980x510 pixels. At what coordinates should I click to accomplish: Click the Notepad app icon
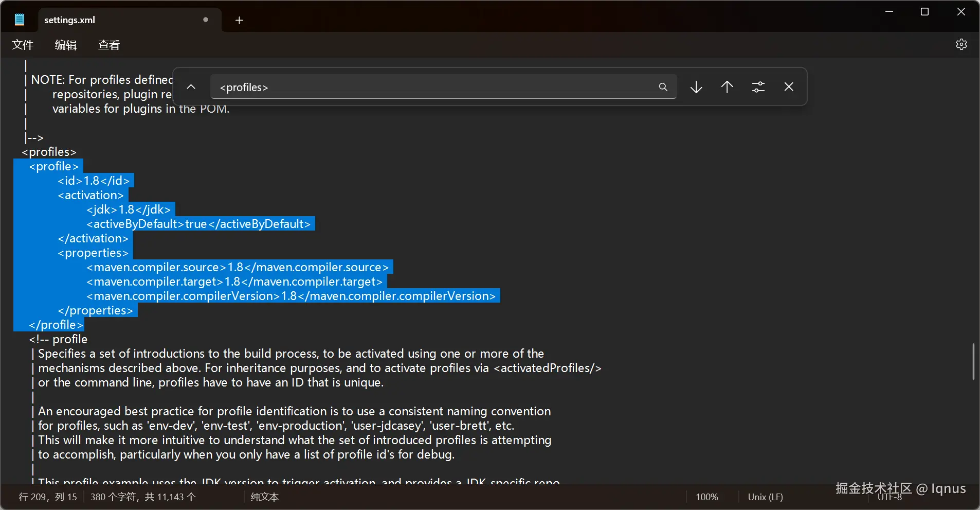click(x=20, y=20)
